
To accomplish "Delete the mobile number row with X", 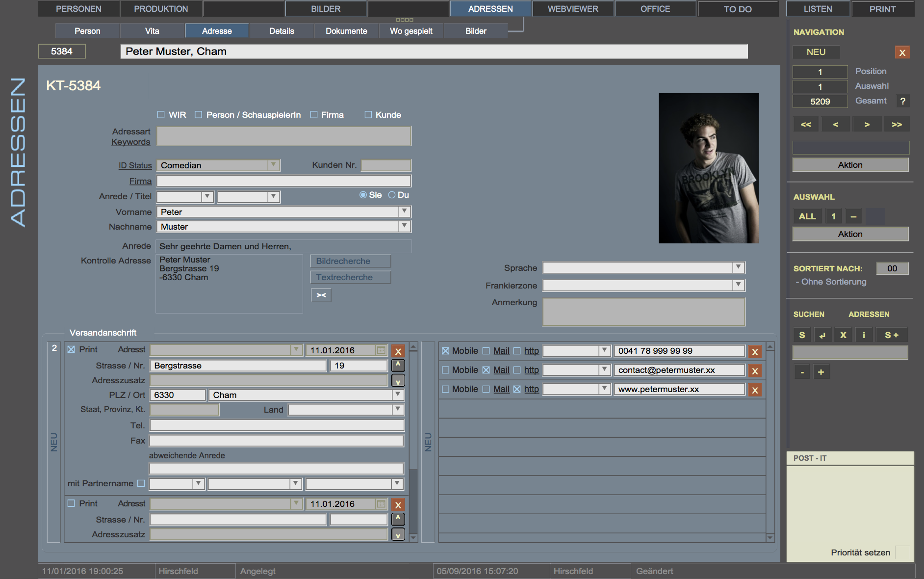I will (x=755, y=352).
